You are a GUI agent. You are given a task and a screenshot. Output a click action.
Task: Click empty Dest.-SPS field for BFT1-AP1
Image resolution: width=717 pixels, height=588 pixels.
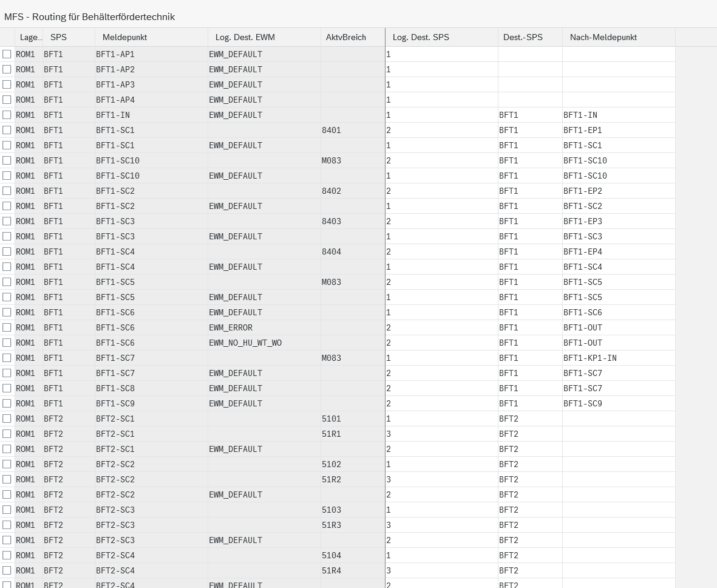coord(530,54)
